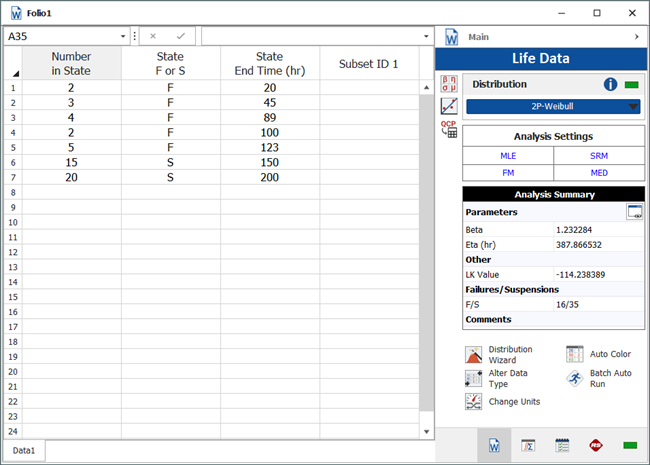Select row header 24
650x465 pixels.
13,431
